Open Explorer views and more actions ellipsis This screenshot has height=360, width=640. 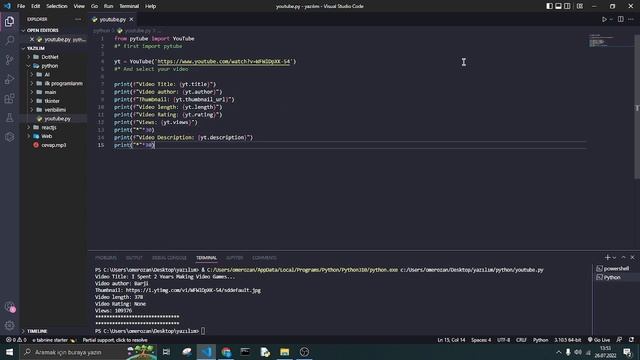(x=78, y=19)
